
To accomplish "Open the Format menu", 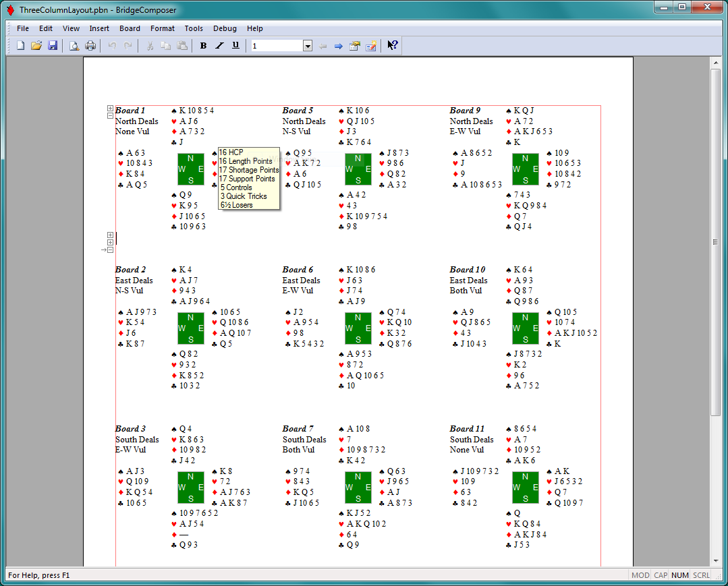I will 162,28.
